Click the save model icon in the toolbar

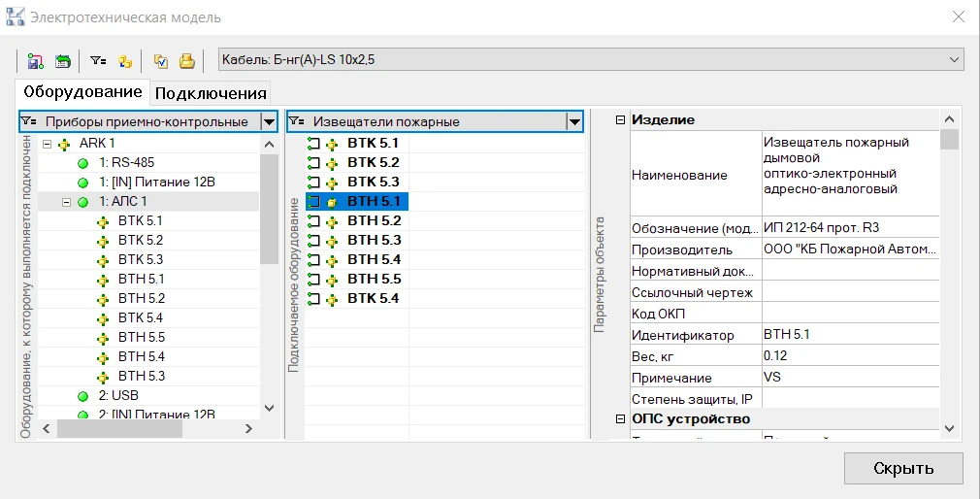click(35, 61)
